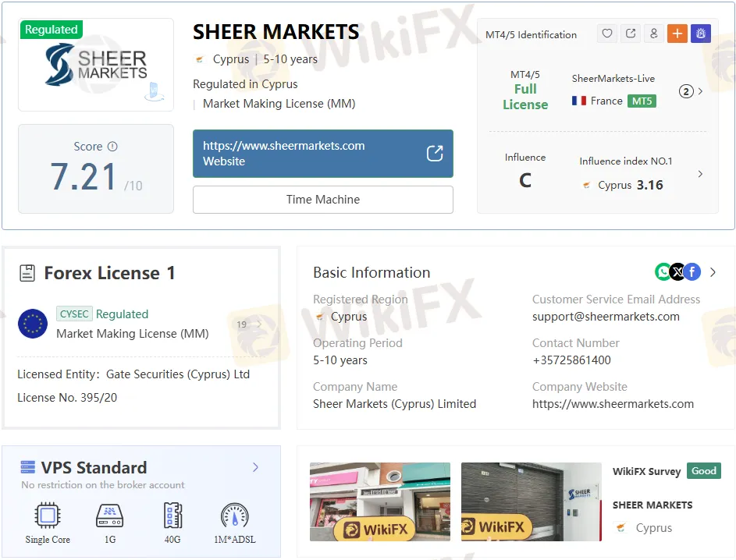Click the person icon in MT4/5 header
The width and height of the screenshot is (736, 560).
(654, 34)
